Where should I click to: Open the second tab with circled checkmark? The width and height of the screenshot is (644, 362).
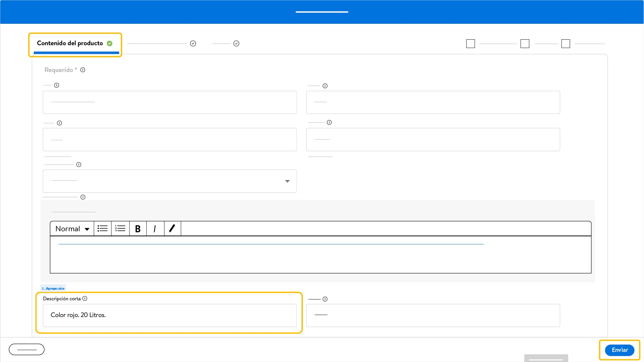click(161, 44)
